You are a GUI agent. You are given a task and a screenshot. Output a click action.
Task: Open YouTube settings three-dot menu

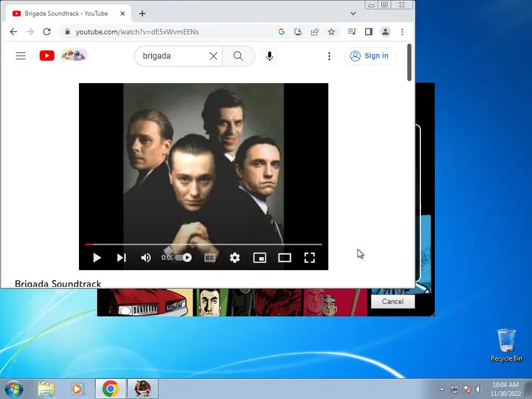[329, 56]
